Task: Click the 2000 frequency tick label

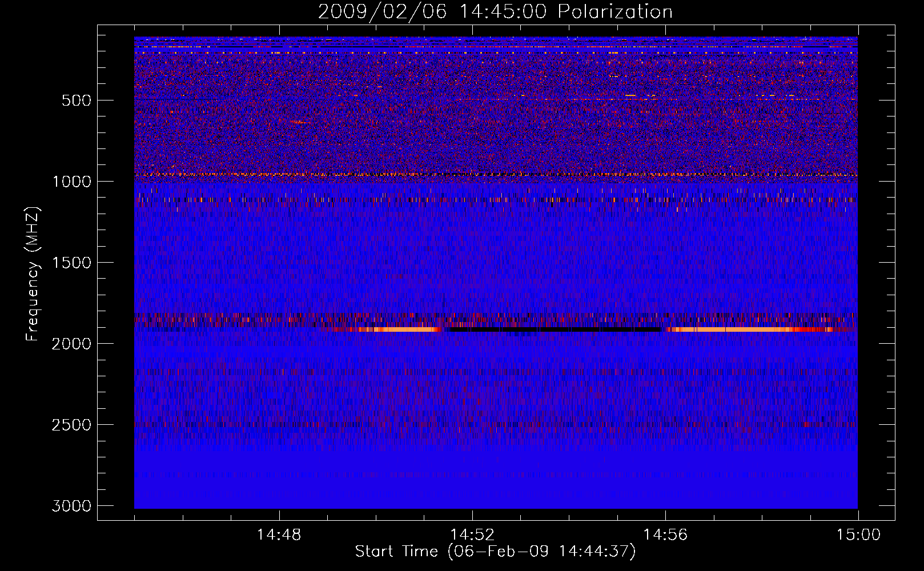Action: (x=71, y=344)
